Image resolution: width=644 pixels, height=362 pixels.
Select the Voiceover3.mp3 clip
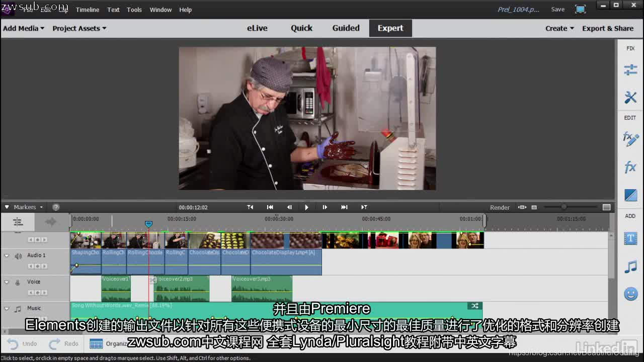point(262,288)
